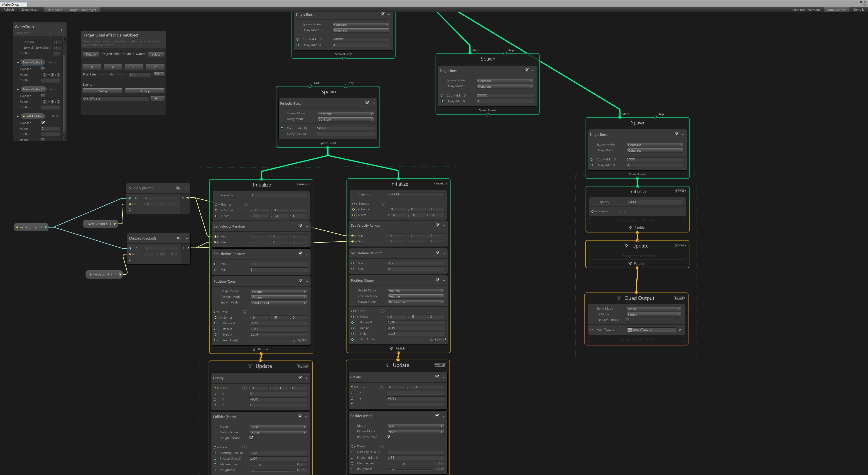Add new parameter with the Blackboard plus icon
This screenshot has height=475, width=868.
click(61, 30)
